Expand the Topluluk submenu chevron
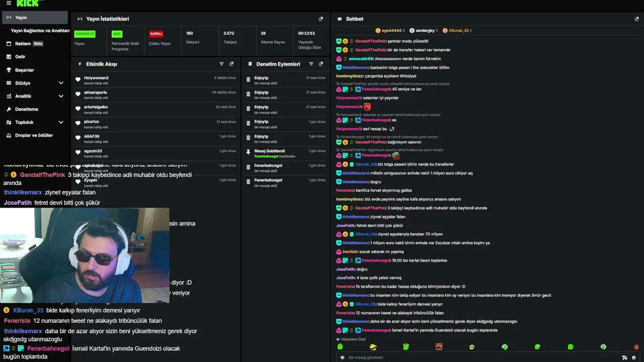This screenshot has height=362, width=644. [61, 122]
